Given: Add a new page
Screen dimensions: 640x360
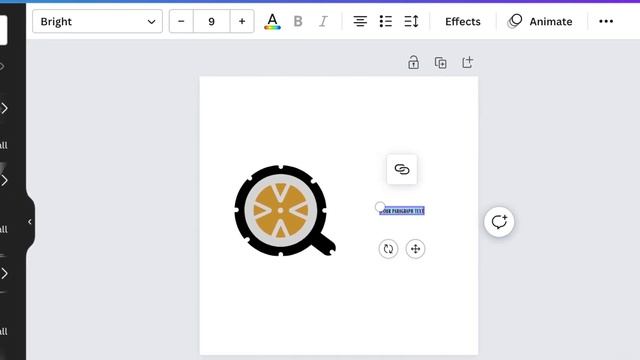Looking at the screenshot, I should [x=467, y=62].
